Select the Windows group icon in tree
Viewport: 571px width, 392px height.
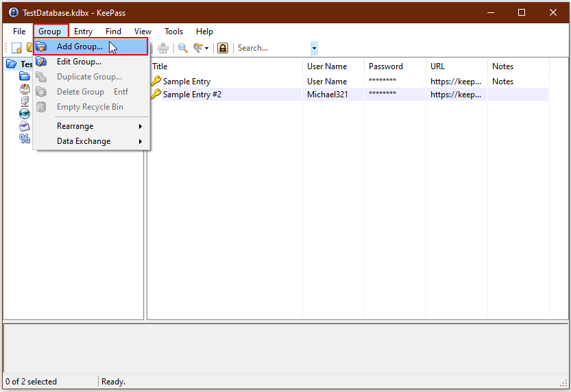(x=25, y=89)
